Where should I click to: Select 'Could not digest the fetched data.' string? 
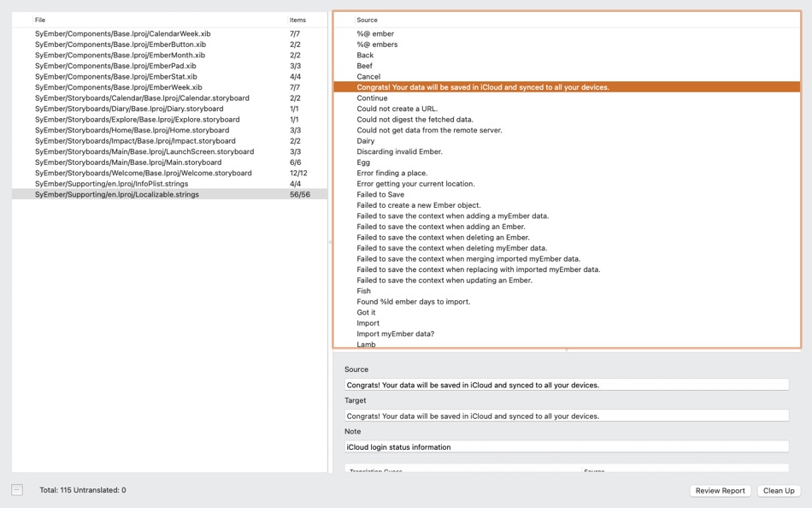(567, 119)
